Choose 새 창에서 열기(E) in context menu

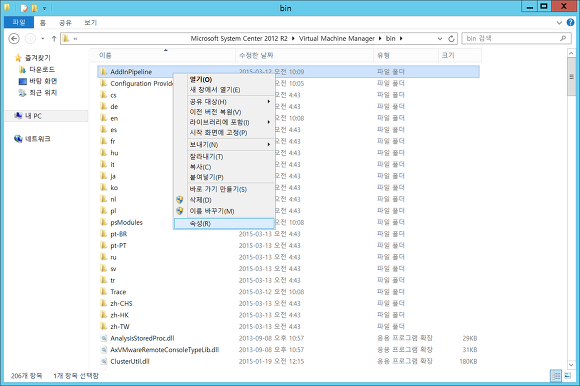(224, 90)
